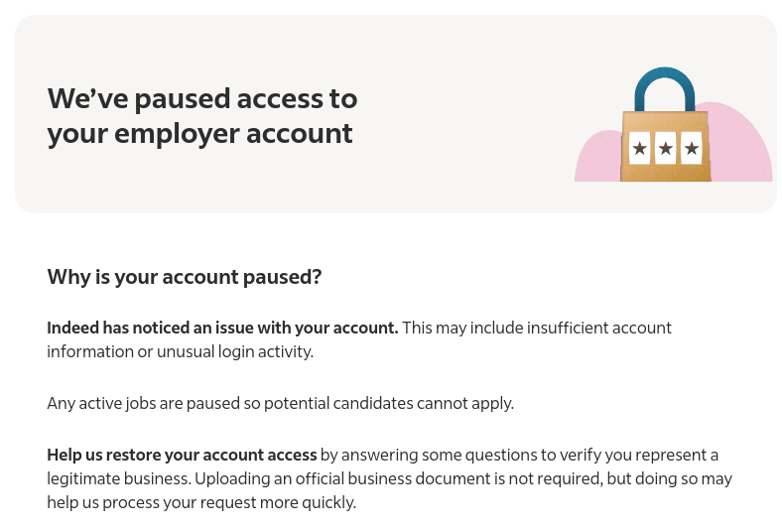
Task: Click bold text "Help us restore your account access"
Action: 182,455
